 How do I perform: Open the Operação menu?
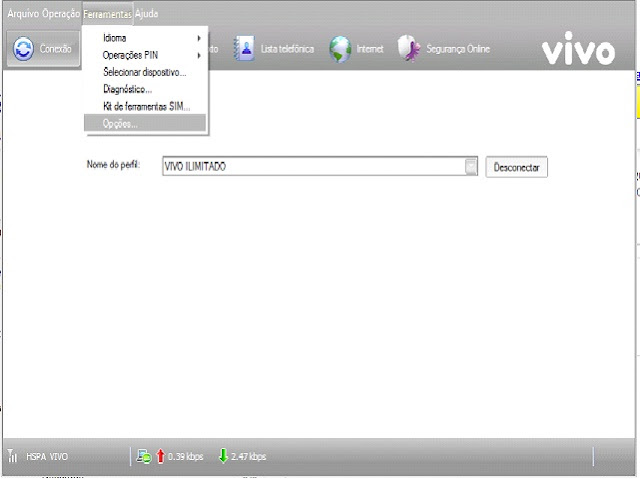pyautogui.click(x=61, y=13)
